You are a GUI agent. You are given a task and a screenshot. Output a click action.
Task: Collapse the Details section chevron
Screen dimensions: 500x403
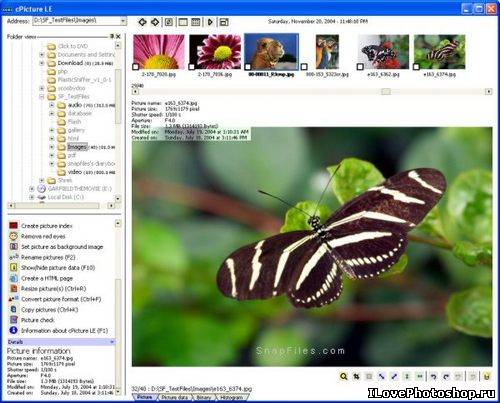pos(112,342)
